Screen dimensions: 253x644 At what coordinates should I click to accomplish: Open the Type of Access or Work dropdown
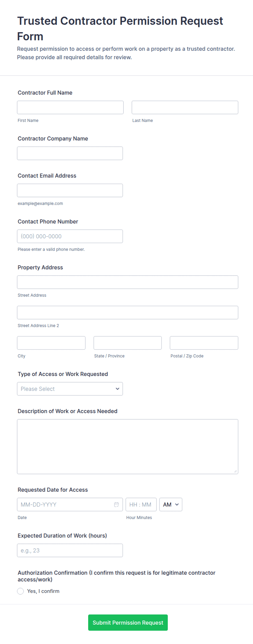click(70, 389)
